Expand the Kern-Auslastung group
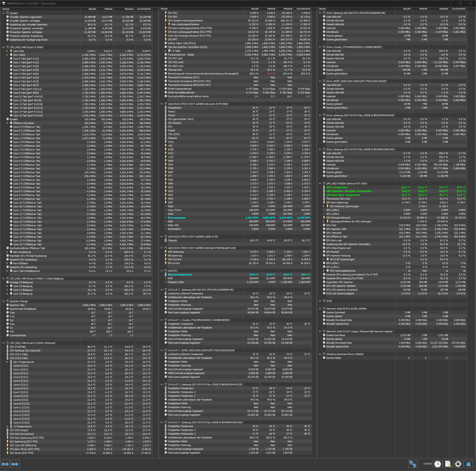The height and width of the screenshot is (471, 476). click(7, 252)
